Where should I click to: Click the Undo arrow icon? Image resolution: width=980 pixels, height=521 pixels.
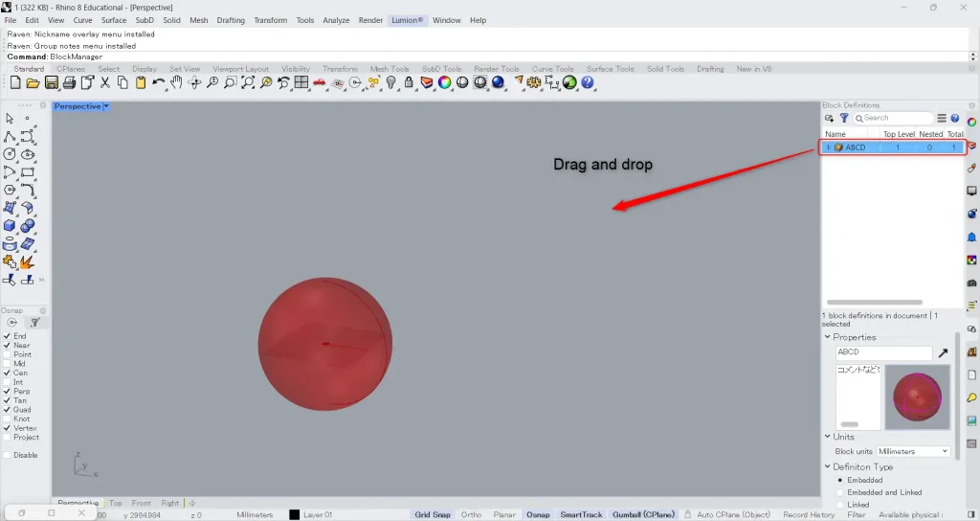tap(158, 83)
